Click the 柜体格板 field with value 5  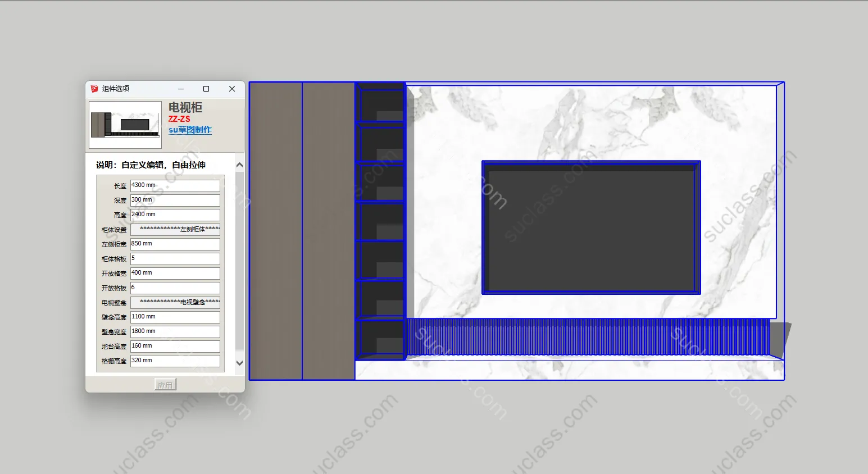[x=175, y=258]
